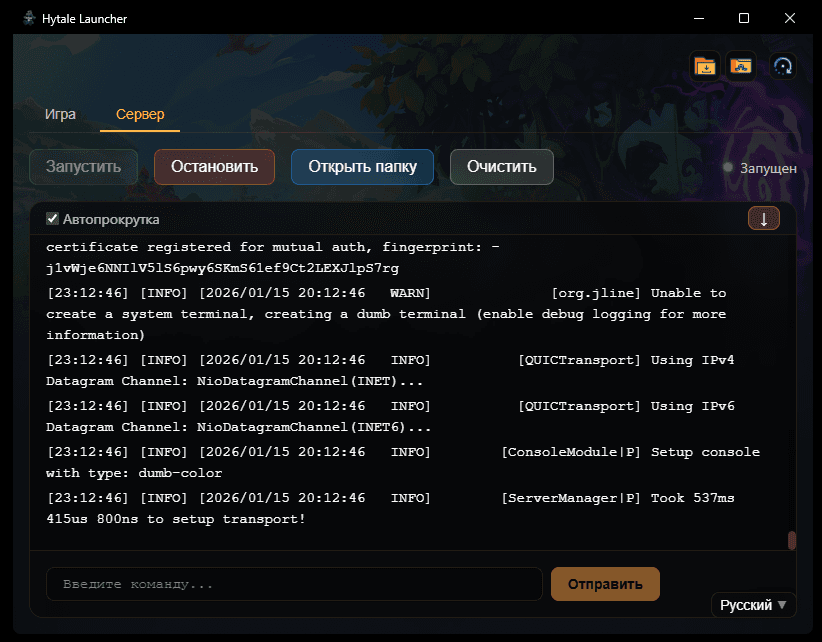This screenshot has height=642, width=822.
Task: Clear the log with Очистить button
Action: [501, 167]
